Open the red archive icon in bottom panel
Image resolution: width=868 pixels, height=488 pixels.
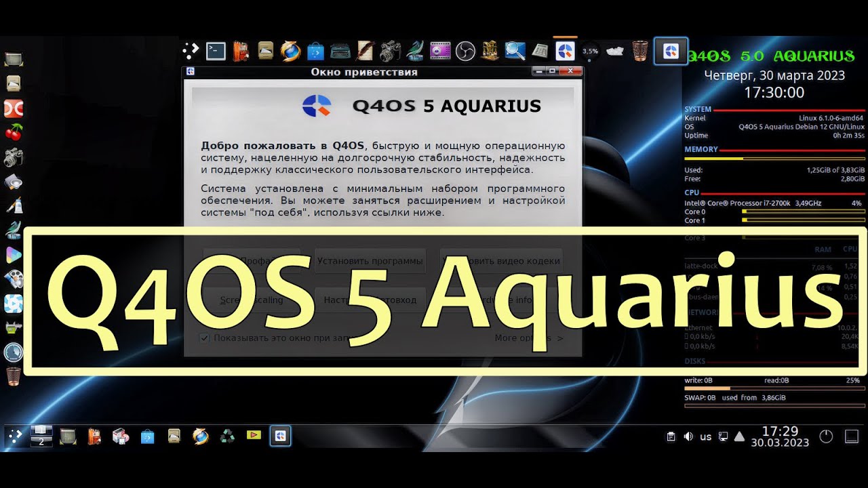(94, 436)
